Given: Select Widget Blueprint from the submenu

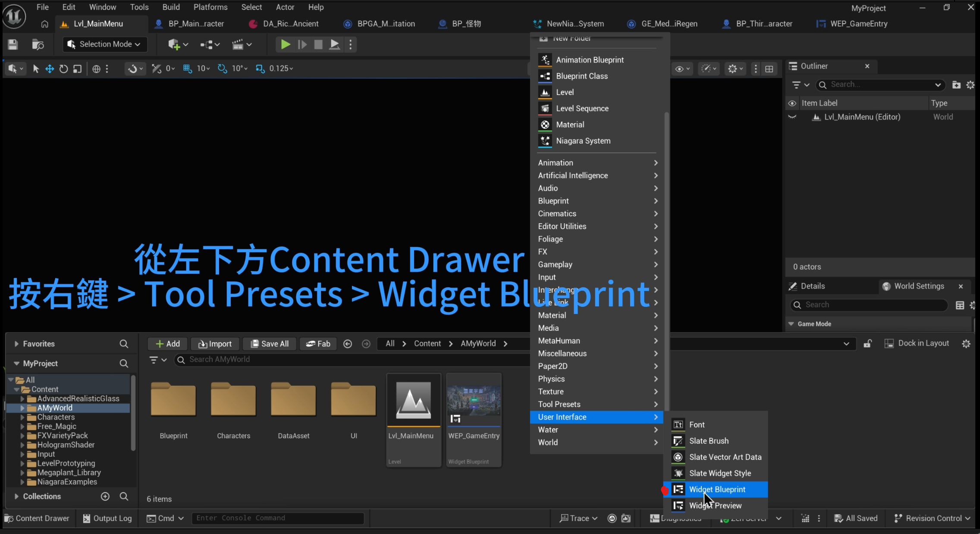Looking at the screenshot, I should point(716,489).
